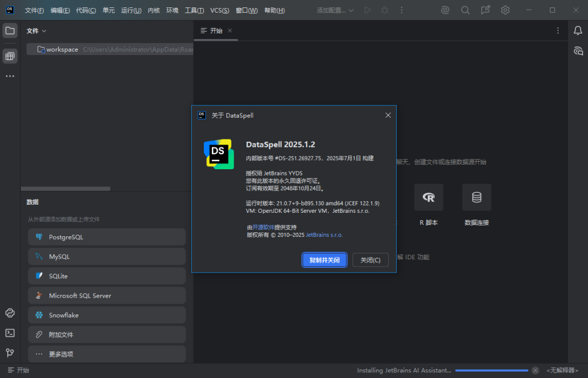Click the file panel horizontal scrollbar

click(65, 189)
